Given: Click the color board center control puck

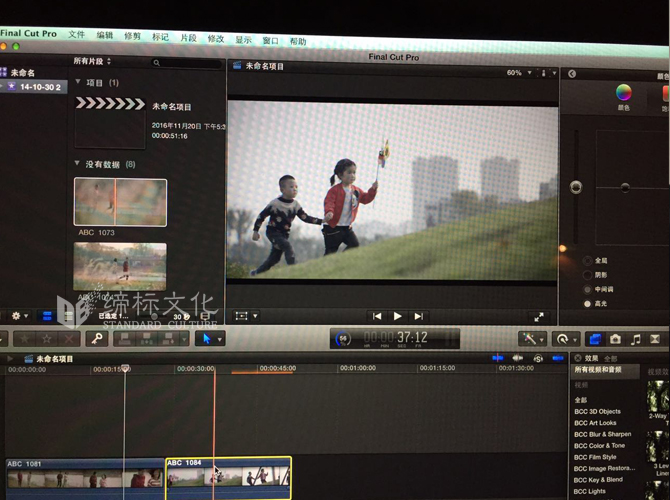Looking at the screenshot, I should tap(625, 187).
